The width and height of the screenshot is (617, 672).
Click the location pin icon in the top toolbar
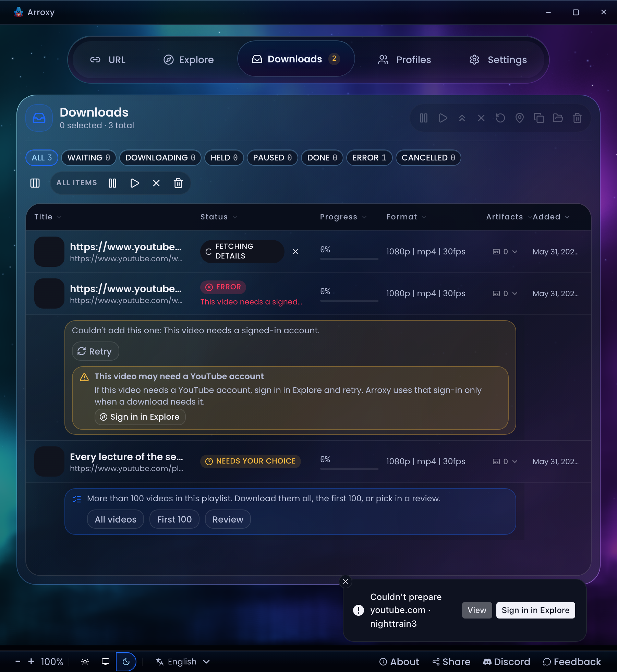[x=520, y=118]
